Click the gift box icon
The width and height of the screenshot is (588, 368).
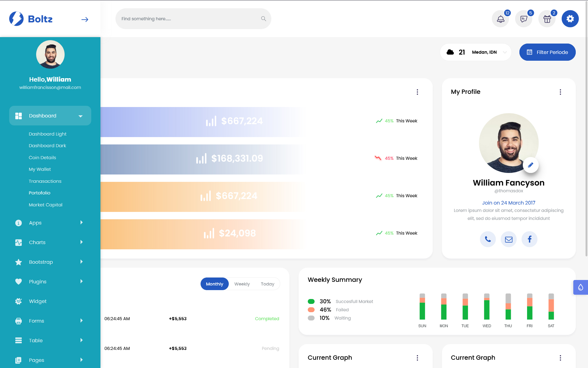pyautogui.click(x=547, y=19)
